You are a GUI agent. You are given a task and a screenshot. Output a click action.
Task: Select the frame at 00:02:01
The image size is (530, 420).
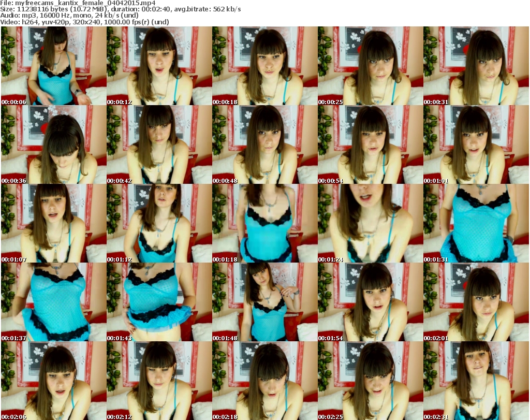tap(476, 302)
